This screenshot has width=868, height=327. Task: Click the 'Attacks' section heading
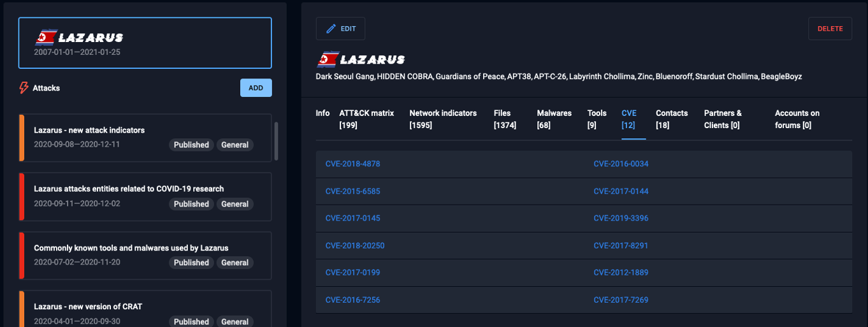pyautogui.click(x=46, y=88)
